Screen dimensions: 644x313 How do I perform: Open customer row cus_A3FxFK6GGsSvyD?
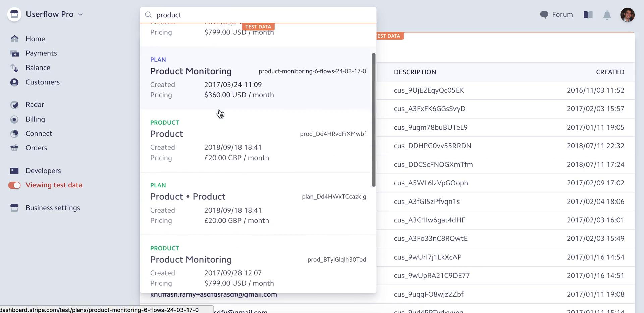505,109
